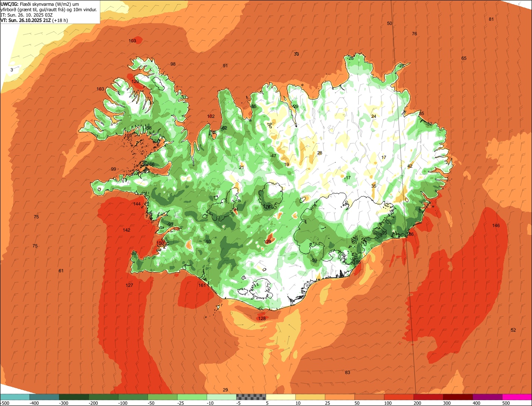
Task: Click the 'IT: Sun. 26. 10. 2025 03Z' line
Action: (x=27, y=15)
